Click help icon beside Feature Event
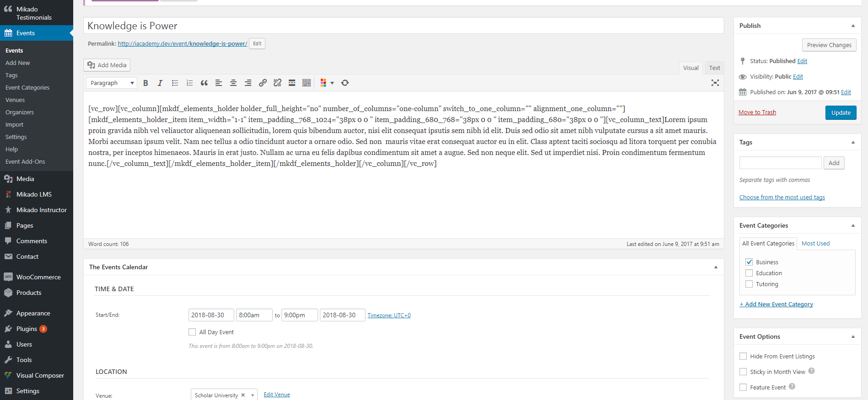This screenshot has height=400, width=868. [x=792, y=387]
